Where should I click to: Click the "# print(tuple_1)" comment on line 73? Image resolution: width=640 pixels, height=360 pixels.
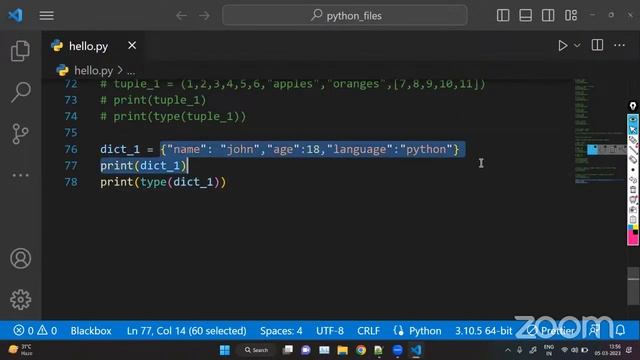tap(153, 100)
